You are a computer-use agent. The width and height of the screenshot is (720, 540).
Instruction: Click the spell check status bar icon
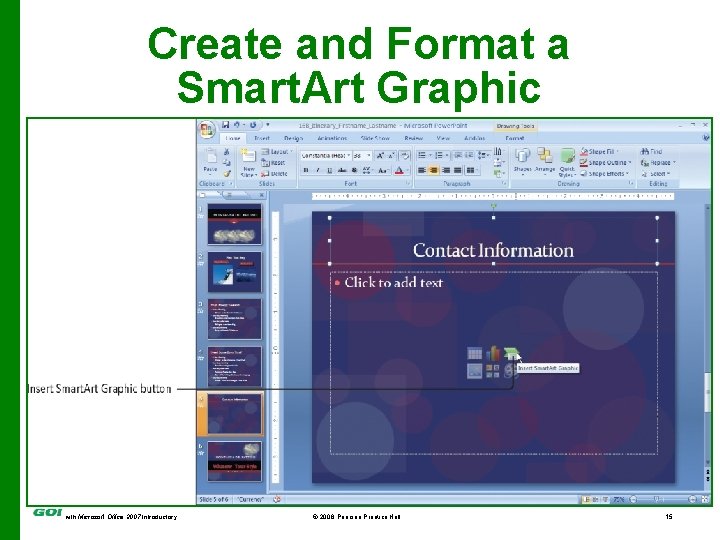click(x=276, y=499)
